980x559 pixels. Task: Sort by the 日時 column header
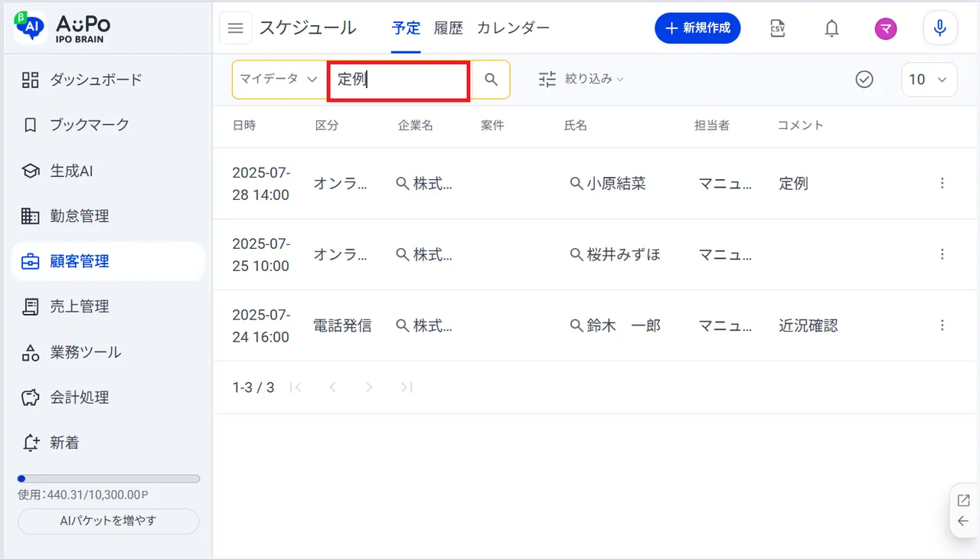coord(244,126)
